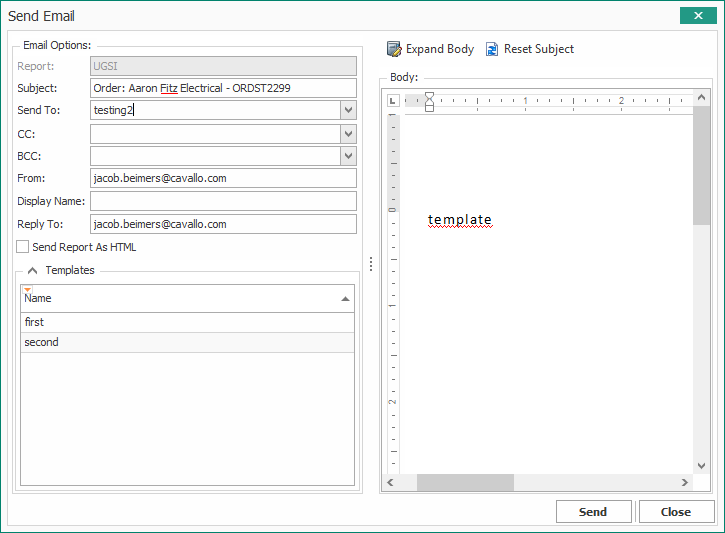Open the Send To dropdown
The height and width of the screenshot is (533, 725).
point(348,110)
